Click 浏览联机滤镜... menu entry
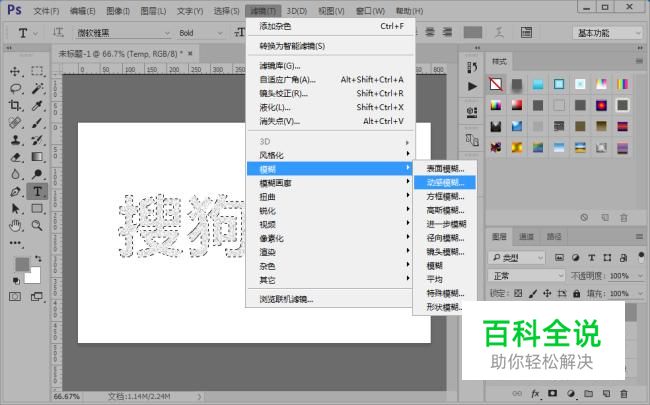 (x=330, y=299)
